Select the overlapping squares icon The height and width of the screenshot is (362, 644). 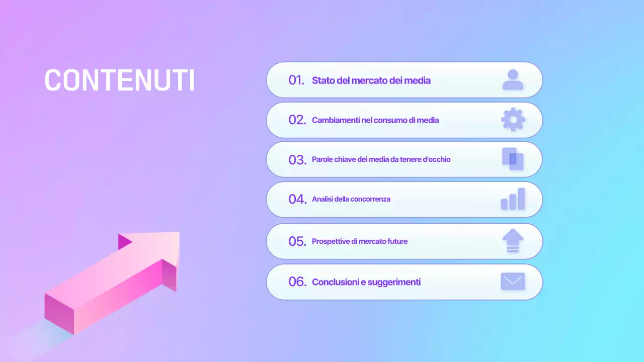tap(513, 159)
